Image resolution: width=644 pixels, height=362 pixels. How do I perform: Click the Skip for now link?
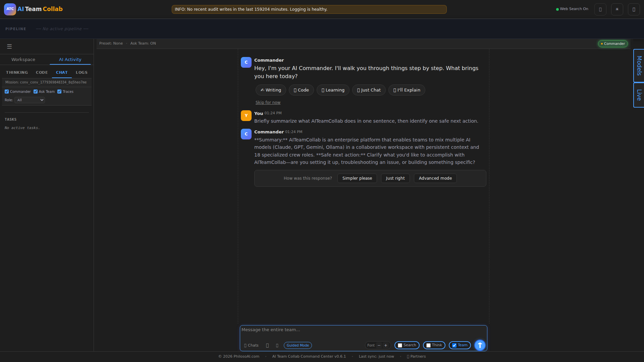[268, 103]
